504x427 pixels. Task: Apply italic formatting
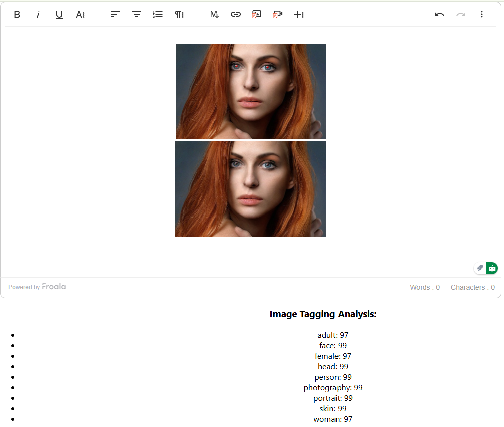click(x=38, y=14)
